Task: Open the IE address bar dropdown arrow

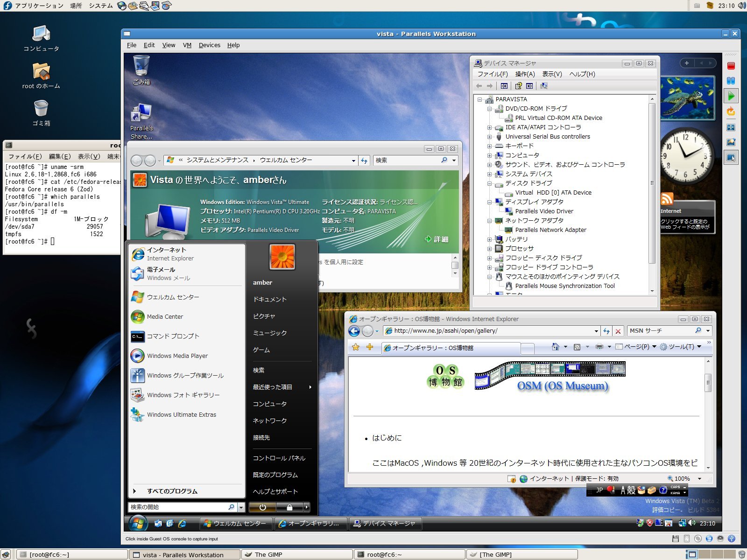Action: [596, 331]
